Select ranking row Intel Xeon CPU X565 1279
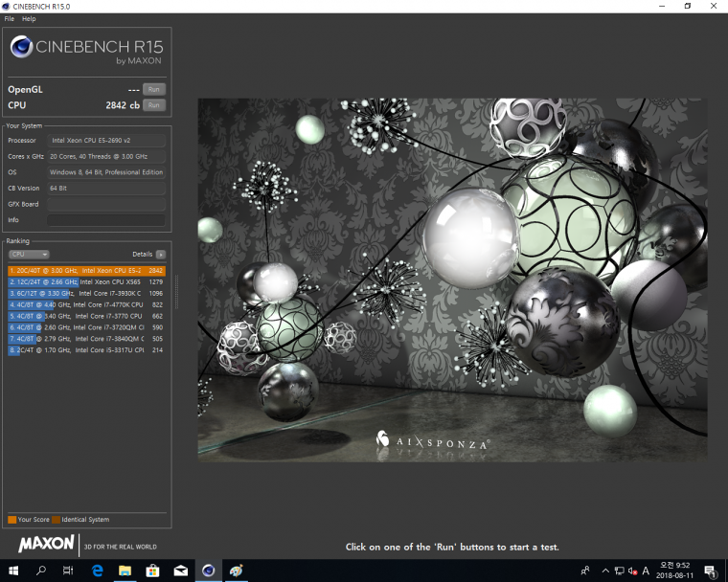This screenshot has height=582, width=728. tap(86, 281)
